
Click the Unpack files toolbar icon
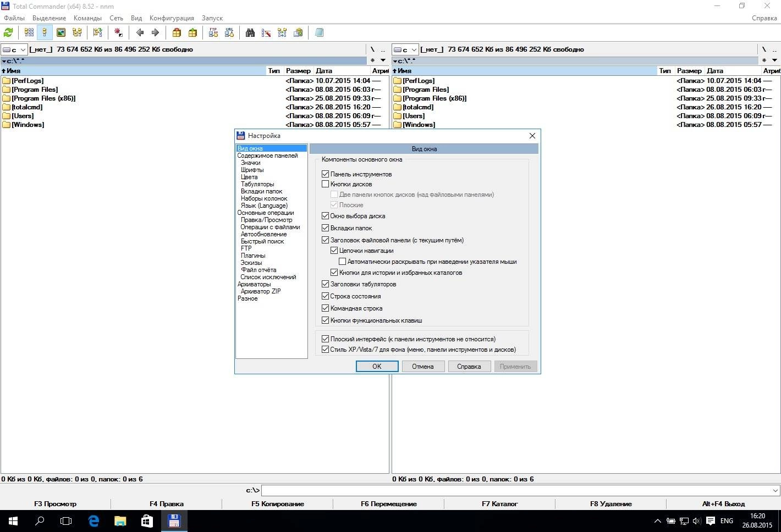click(x=193, y=32)
